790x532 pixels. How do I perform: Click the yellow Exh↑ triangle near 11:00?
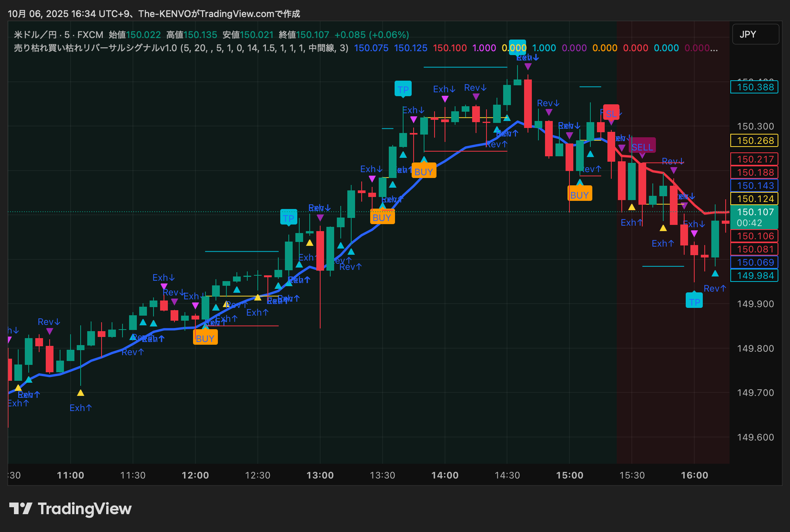pyautogui.click(x=81, y=393)
